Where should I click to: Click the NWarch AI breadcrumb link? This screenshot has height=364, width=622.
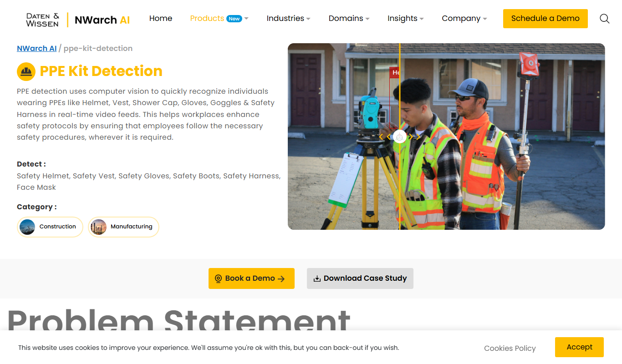pyautogui.click(x=37, y=48)
